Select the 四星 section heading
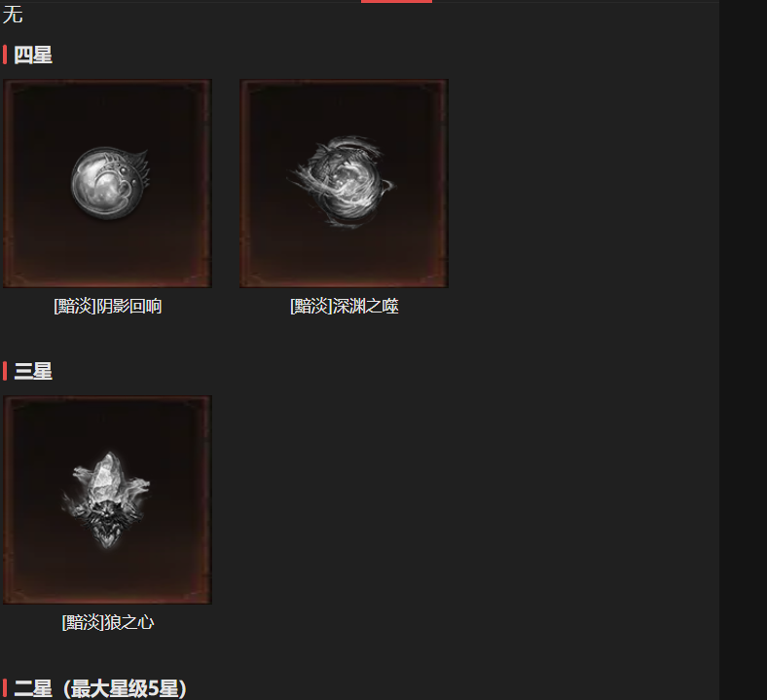Image resolution: width=767 pixels, height=700 pixels. (x=33, y=55)
